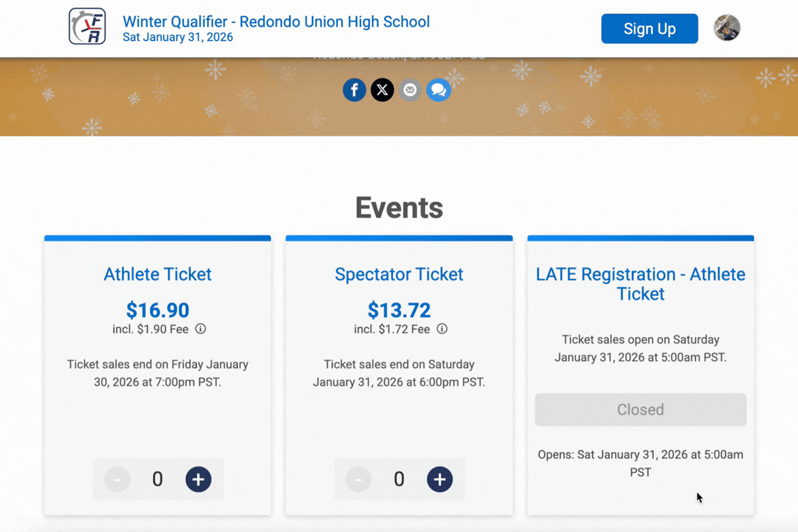The height and width of the screenshot is (532, 798).
Task: Click the Closed registration button
Action: tap(640, 410)
